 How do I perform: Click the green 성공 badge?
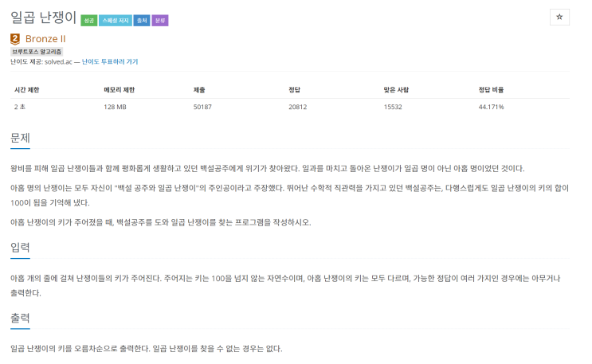tap(89, 21)
